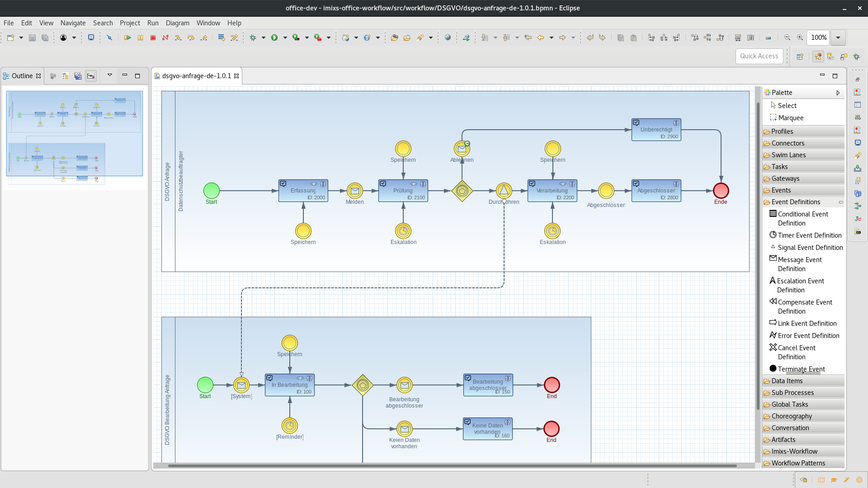
Task: Click the green Run toolbar icon
Action: [274, 38]
